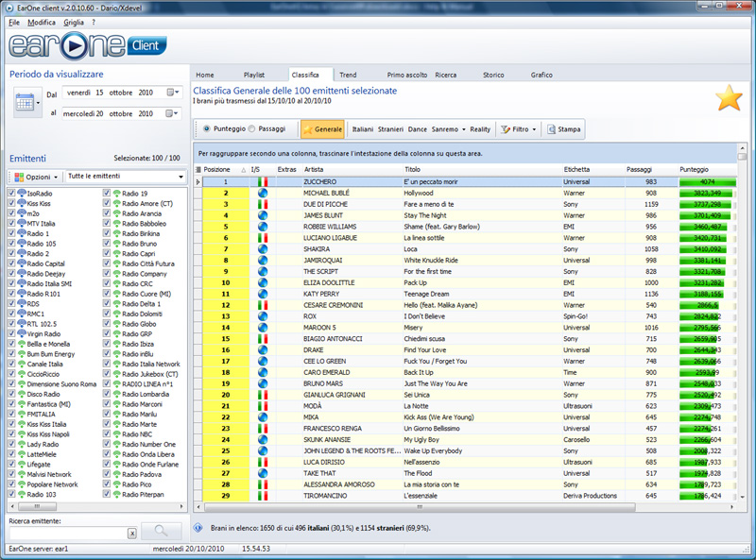Click the globe icon in KATY PERRY row
Viewport: 756px width, 560px height.
(263, 294)
